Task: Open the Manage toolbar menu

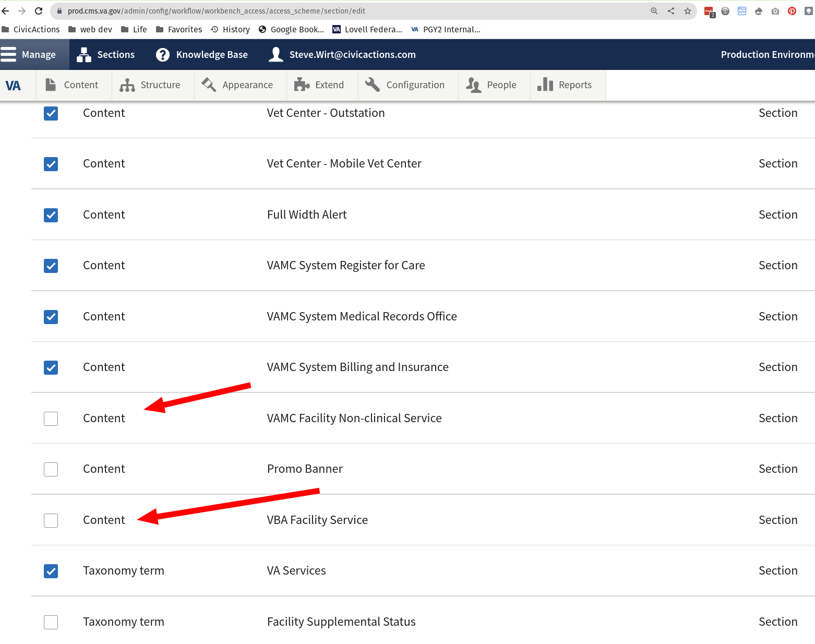Action: (x=34, y=54)
